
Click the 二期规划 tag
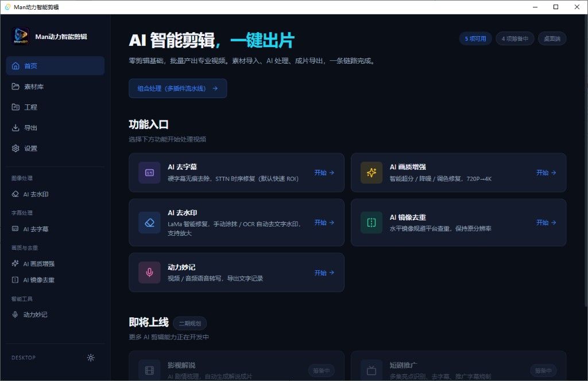(x=189, y=323)
